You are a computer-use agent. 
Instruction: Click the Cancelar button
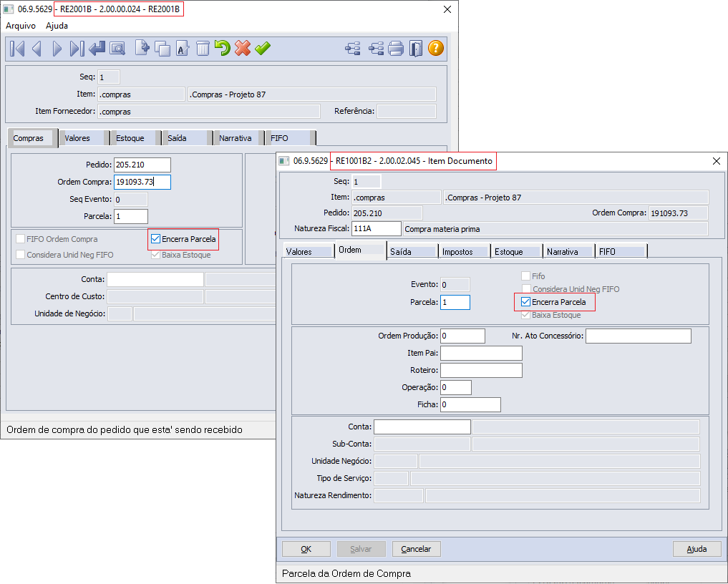tap(416, 549)
